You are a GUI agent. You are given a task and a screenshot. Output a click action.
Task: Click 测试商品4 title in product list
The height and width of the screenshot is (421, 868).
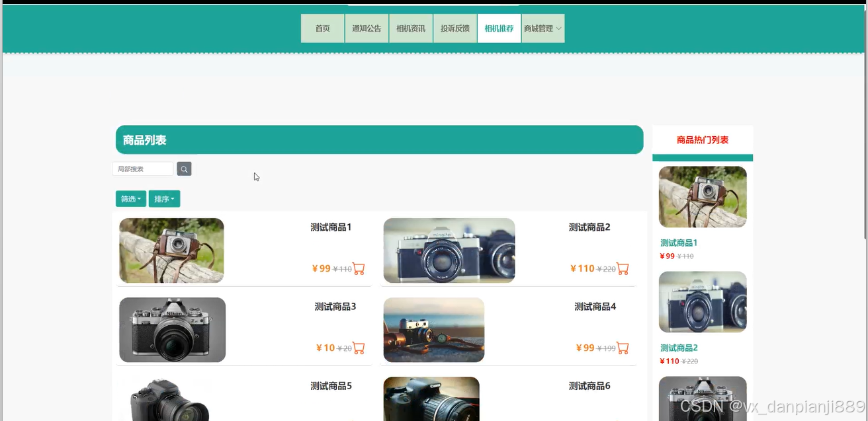tap(595, 307)
